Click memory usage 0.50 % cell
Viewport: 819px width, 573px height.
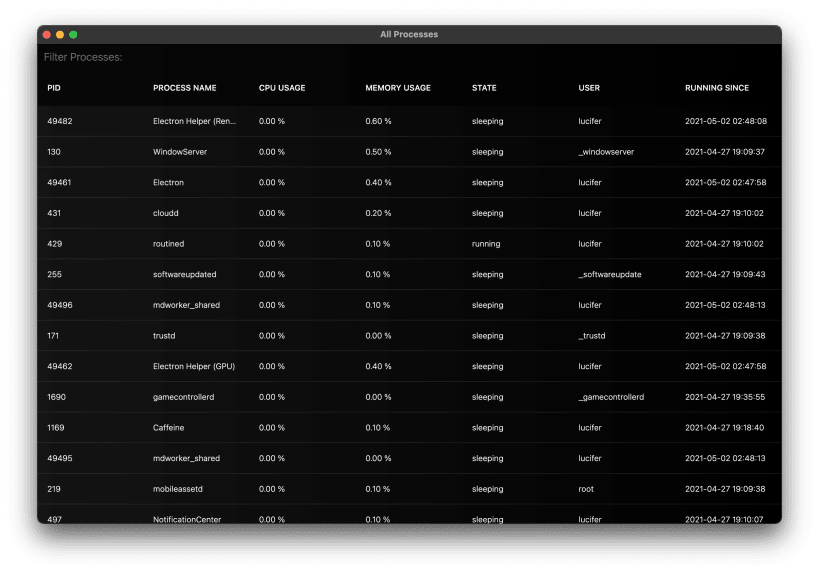378,152
